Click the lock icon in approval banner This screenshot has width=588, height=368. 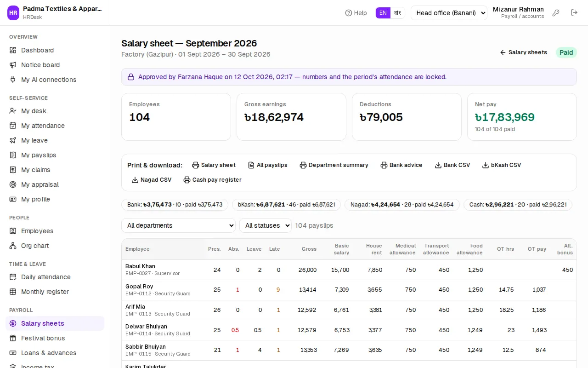131,77
